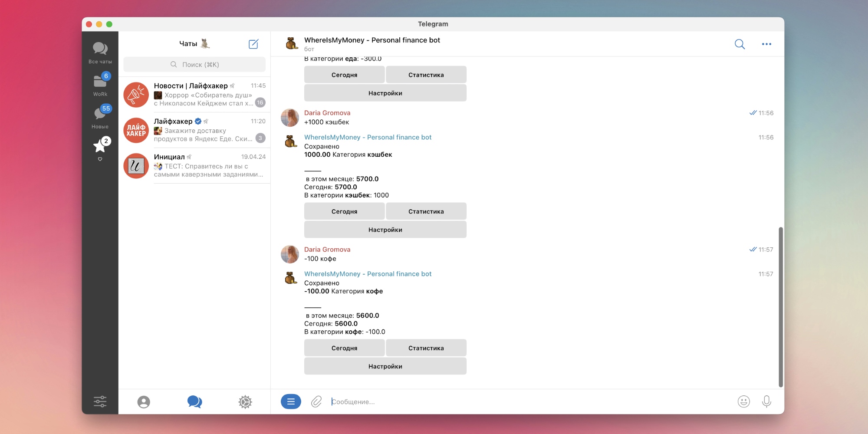This screenshot has width=868, height=434.
Task: Click bot avatar beside 11:57 reply
Action: pyautogui.click(x=290, y=278)
